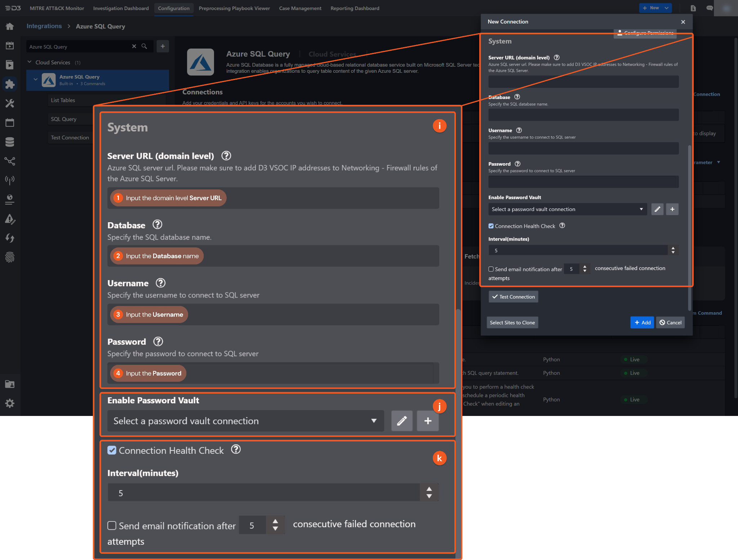The width and height of the screenshot is (738, 560).
Task: Click the Test Connection button
Action: coord(513,297)
